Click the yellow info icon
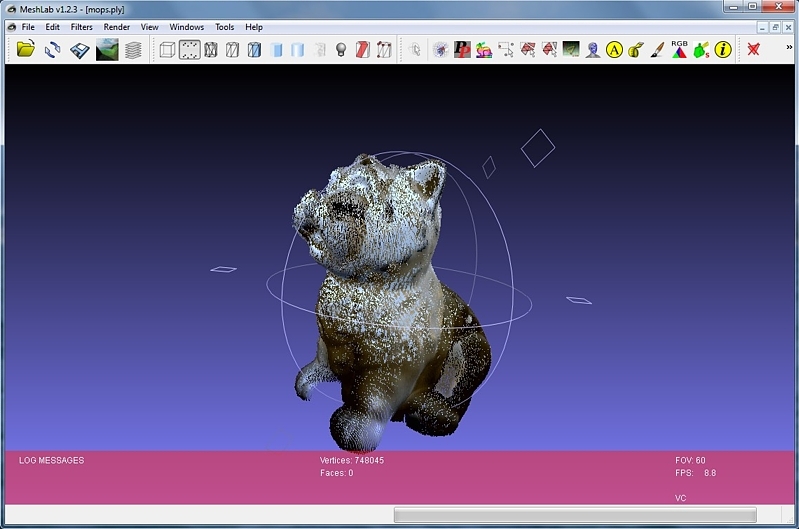Viewport: 799px width, 529px height. (x=723, y=49)
